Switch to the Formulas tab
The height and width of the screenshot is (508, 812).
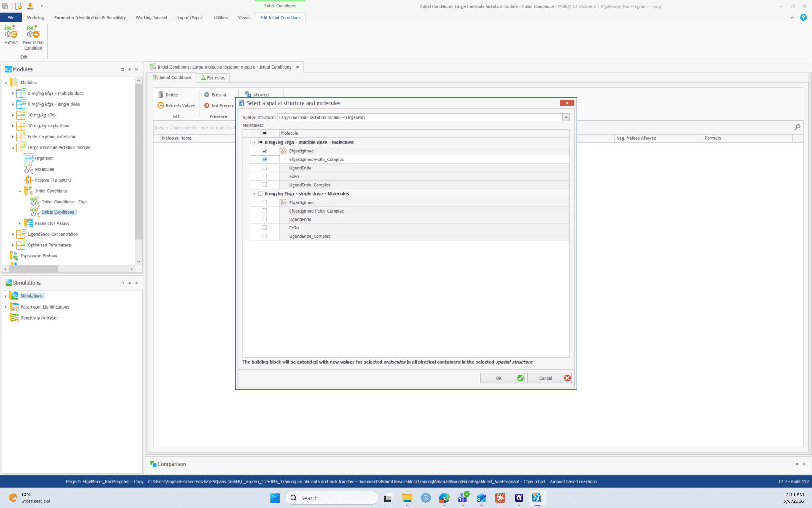[x=213, y=77]
